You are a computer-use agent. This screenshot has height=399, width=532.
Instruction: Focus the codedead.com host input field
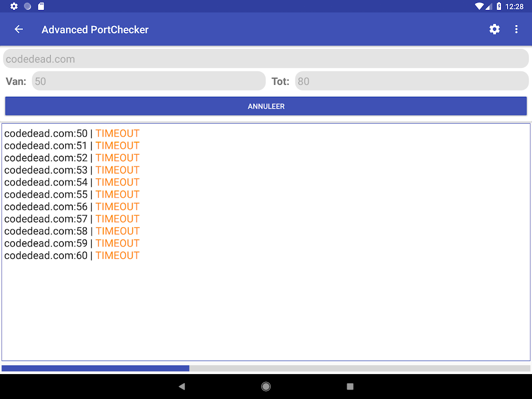click(266, 59)
